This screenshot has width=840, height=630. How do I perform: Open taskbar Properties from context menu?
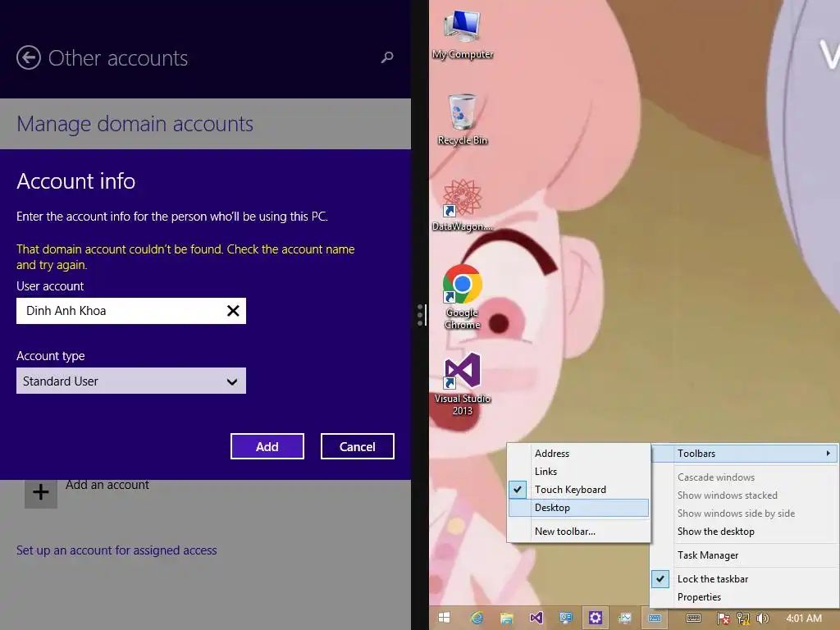(x=745, y=597)
